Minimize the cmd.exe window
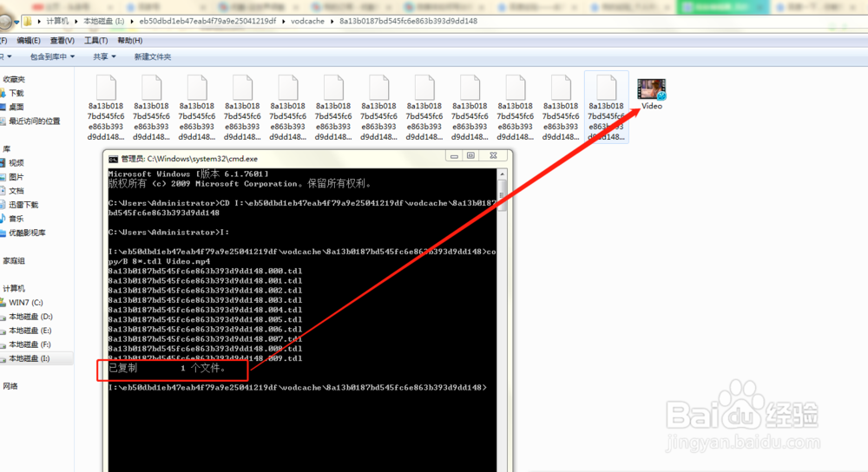 [454, 156]
